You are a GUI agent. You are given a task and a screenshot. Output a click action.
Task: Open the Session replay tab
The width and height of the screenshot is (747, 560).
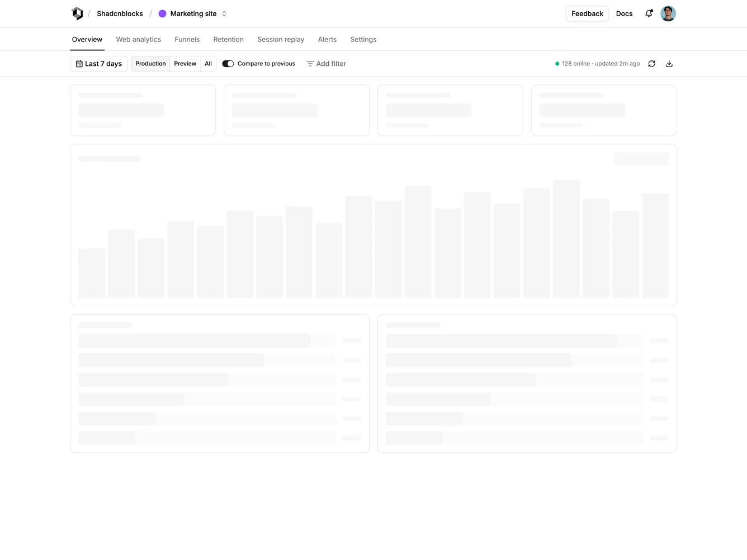coord(281,40)
